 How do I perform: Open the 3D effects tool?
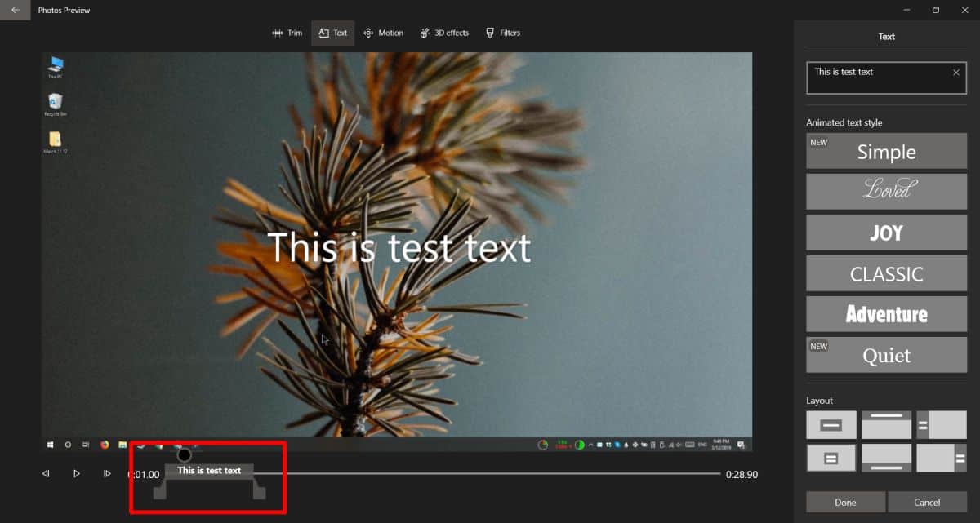(444, 33)
